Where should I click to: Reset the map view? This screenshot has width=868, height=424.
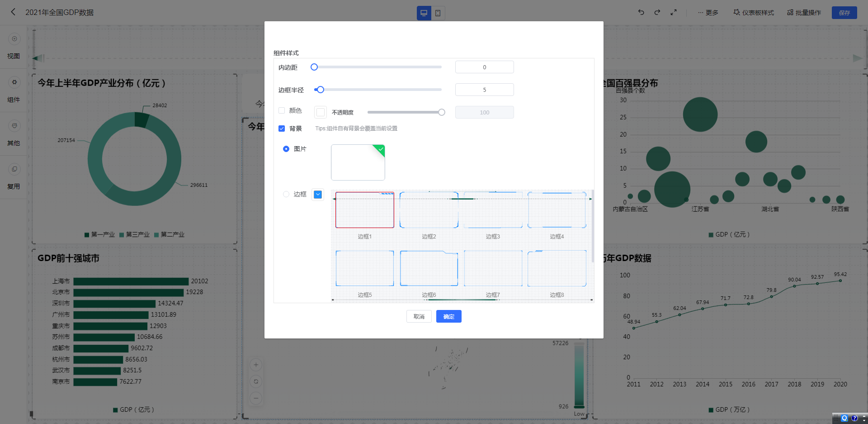pyautogui.click(x=256, y=381)
